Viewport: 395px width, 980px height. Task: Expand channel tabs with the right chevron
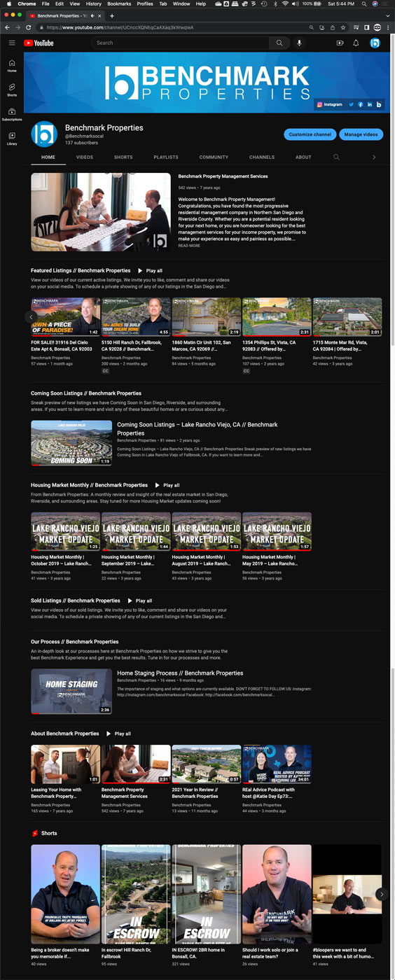(374, 157)
